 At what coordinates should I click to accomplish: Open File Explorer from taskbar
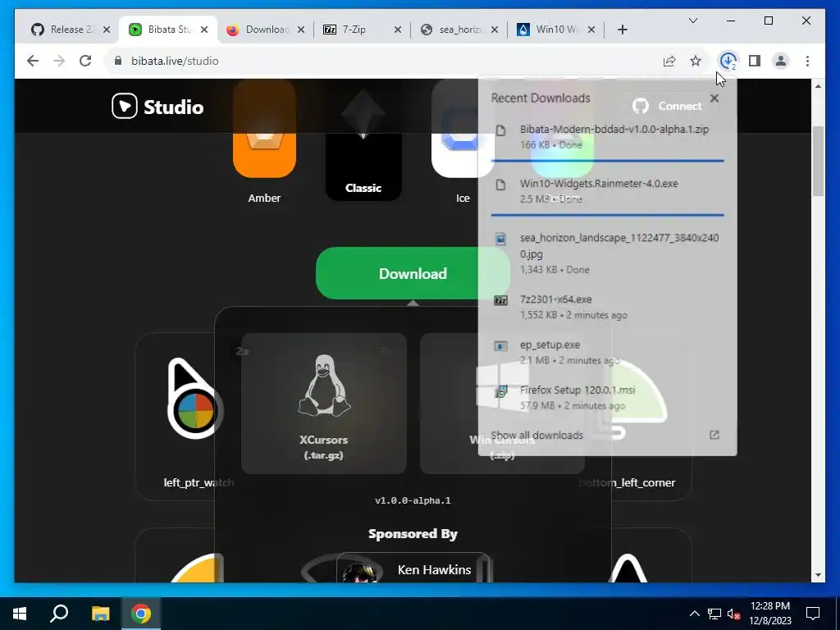pos(100,614)
